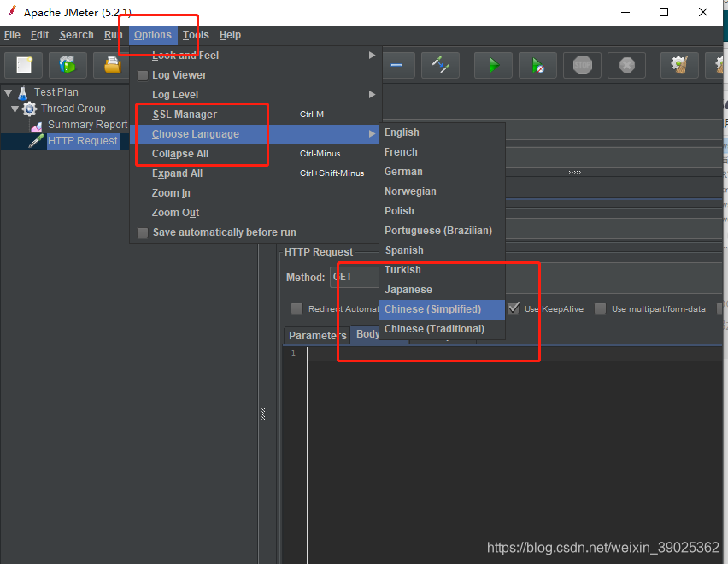Select Thread Group in tree
This screenshot has height=564, width=728.
73,109
